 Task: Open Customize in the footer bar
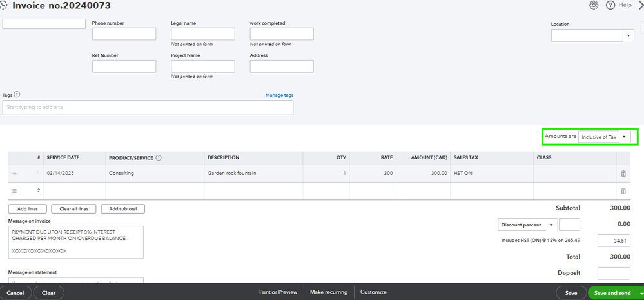tap(373, 292)
